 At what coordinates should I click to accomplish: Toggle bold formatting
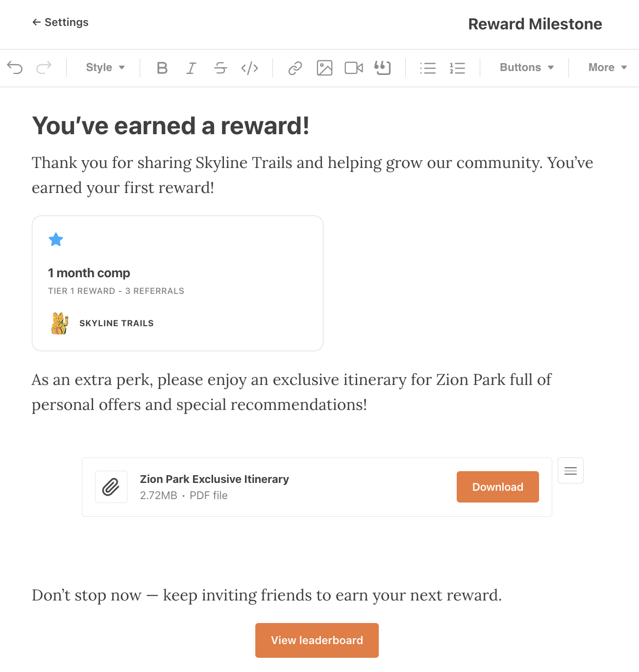tap(162, 68)
